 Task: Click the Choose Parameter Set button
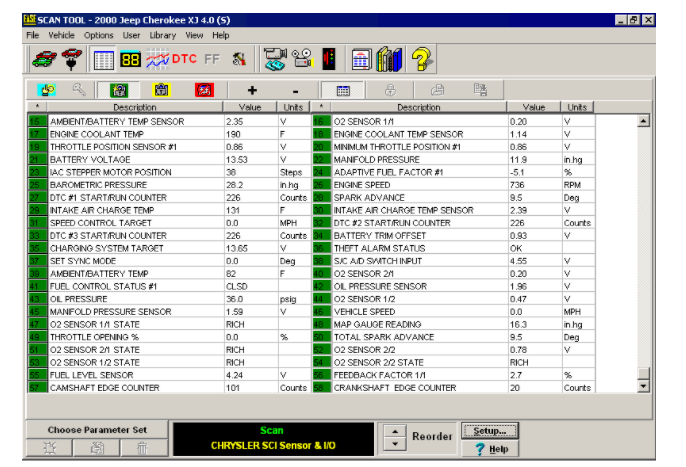[97, 430]
